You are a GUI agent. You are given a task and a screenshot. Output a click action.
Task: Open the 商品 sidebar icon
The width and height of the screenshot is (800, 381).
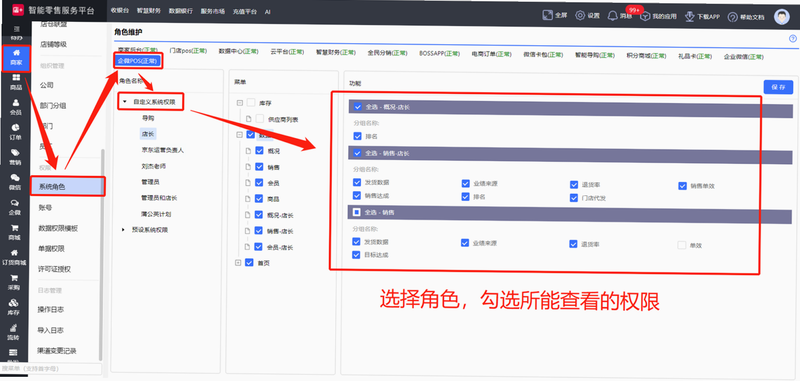coord(16,82)
